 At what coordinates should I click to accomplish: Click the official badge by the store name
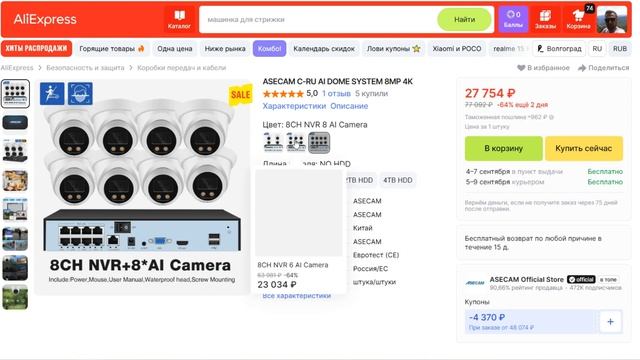coord(581,280)
